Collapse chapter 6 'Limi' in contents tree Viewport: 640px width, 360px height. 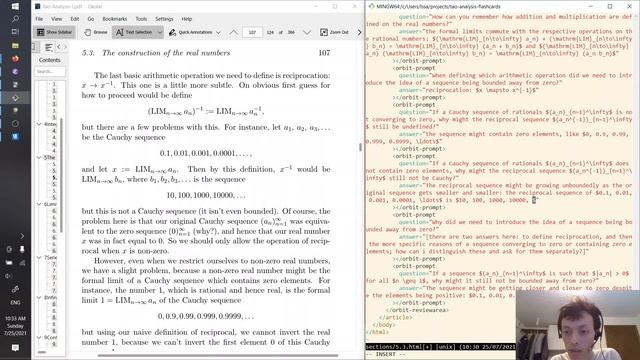pyautogui.click(x=40, y=204)
